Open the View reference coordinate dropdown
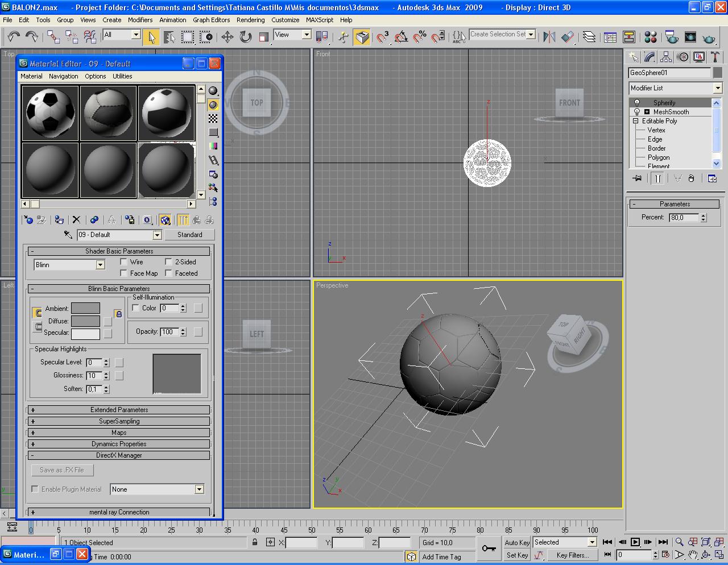728x565 pixels. pos(307,35)
